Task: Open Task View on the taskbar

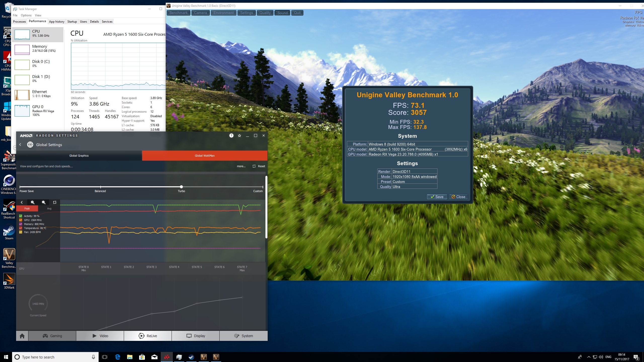Action: click(x=105, y=357)
